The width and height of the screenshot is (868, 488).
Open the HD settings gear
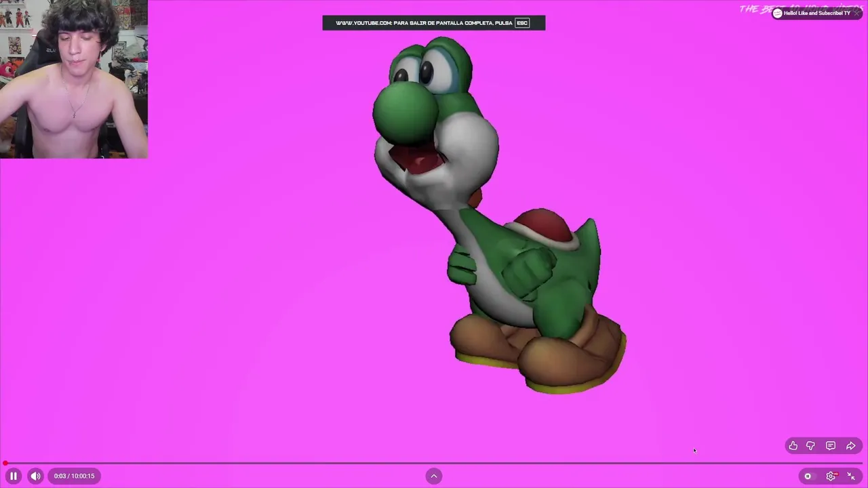[831, 476]
